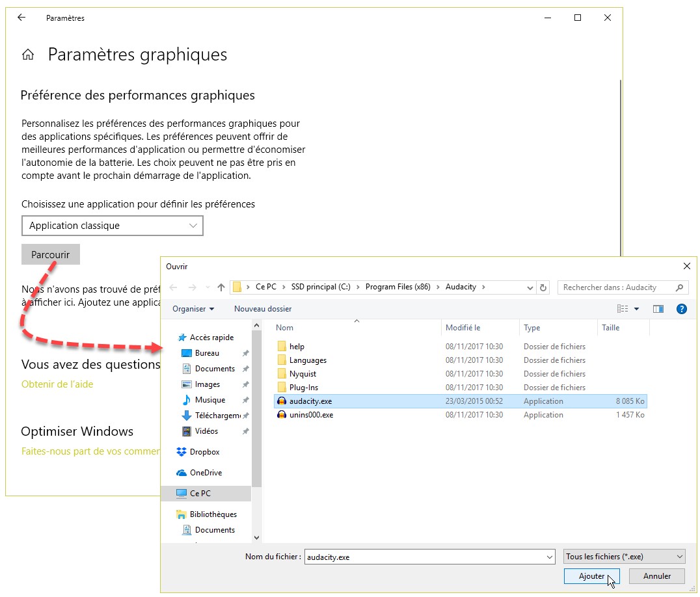Click the Nom du fichier input field
The width and height of the screenshot is (700, 597).
click(x=424, y=557)
